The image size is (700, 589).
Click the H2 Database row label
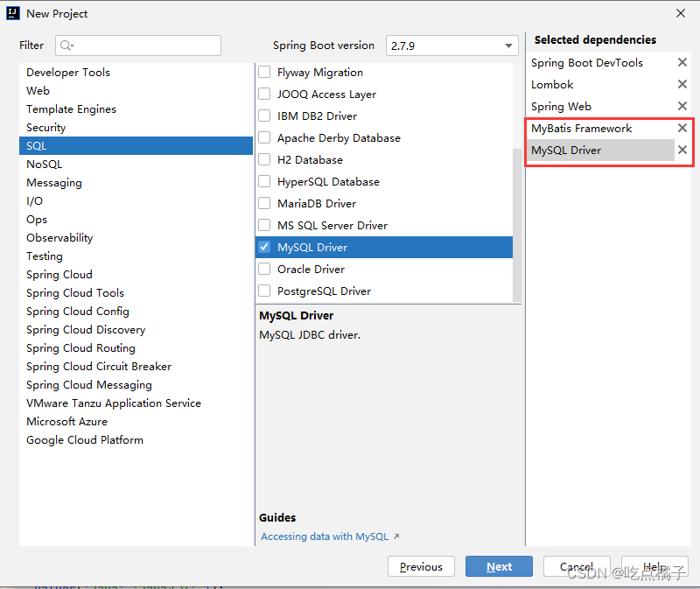pos(310,159)
